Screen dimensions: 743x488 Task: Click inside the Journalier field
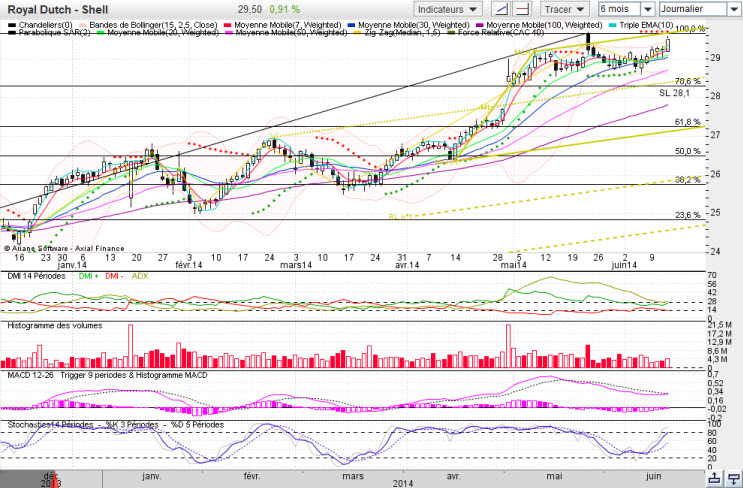[693, 9]
